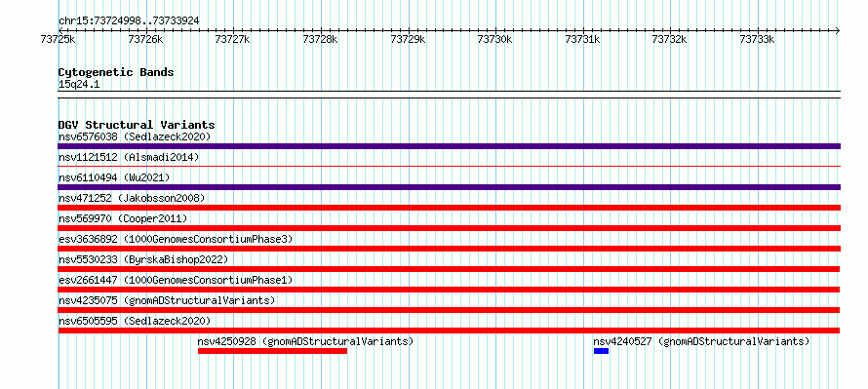Click the nsv4240527 (gnomADStructuralVariants) label
The width and height of the screenshot is (868, 389).
coord(701,341)
